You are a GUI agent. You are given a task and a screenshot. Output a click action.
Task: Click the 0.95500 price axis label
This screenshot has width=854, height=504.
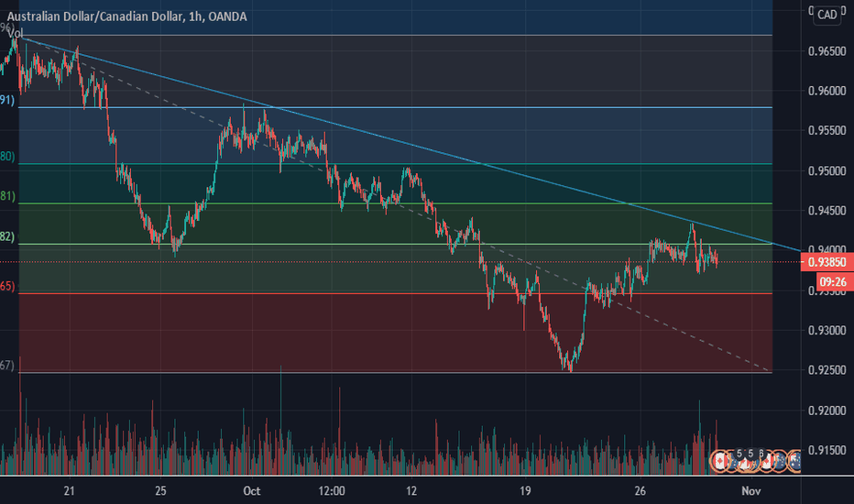pyautogui.click(x=827, y=131)
